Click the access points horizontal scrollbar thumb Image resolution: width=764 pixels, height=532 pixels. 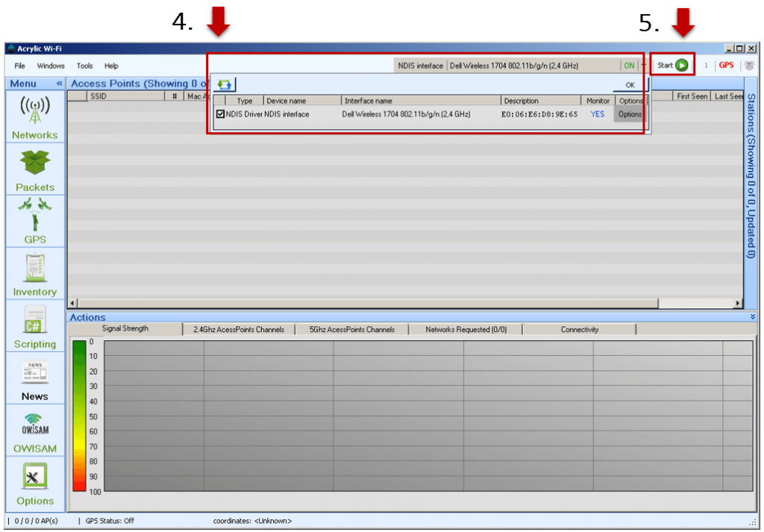point(368,303)
